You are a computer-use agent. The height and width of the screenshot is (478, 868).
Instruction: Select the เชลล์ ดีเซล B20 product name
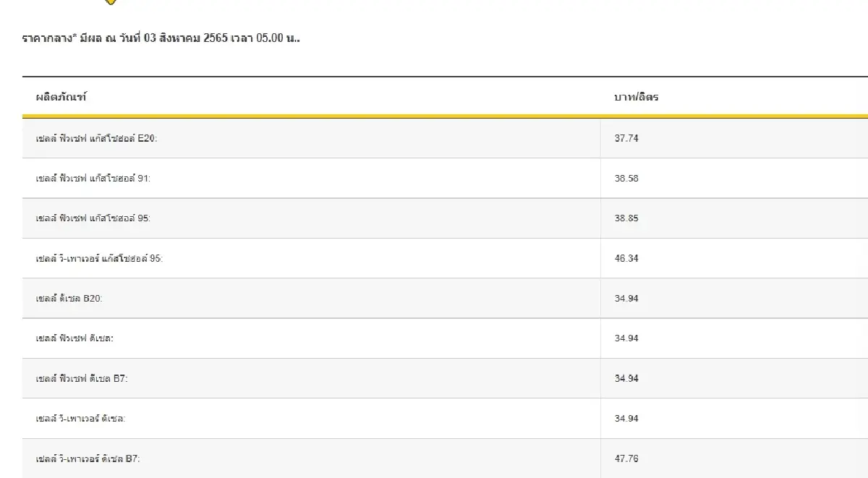click(69, 299)
